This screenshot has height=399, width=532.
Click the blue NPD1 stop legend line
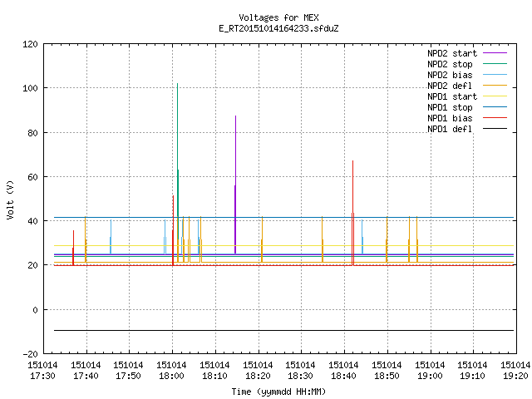[x=495, y=107]
